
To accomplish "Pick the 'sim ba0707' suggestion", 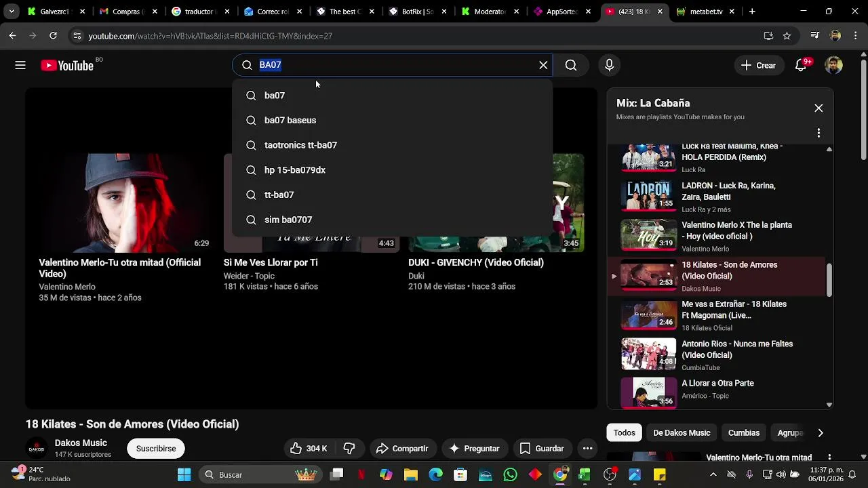I will [x=392, y=220].
